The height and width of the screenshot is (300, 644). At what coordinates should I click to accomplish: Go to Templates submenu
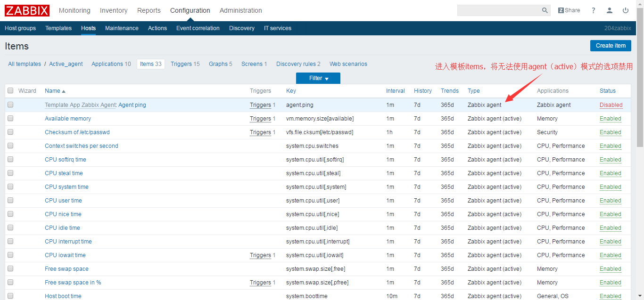click(58, 28)
